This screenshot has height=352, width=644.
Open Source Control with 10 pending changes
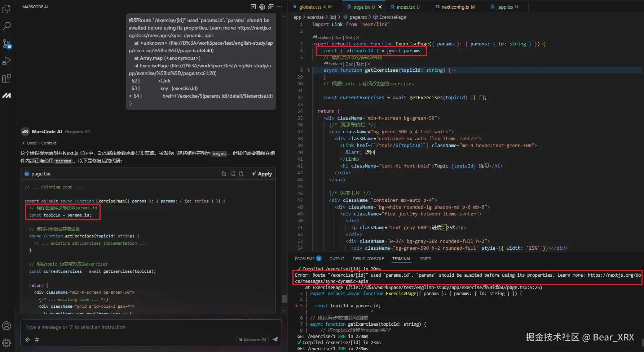[x=6, y=44]
